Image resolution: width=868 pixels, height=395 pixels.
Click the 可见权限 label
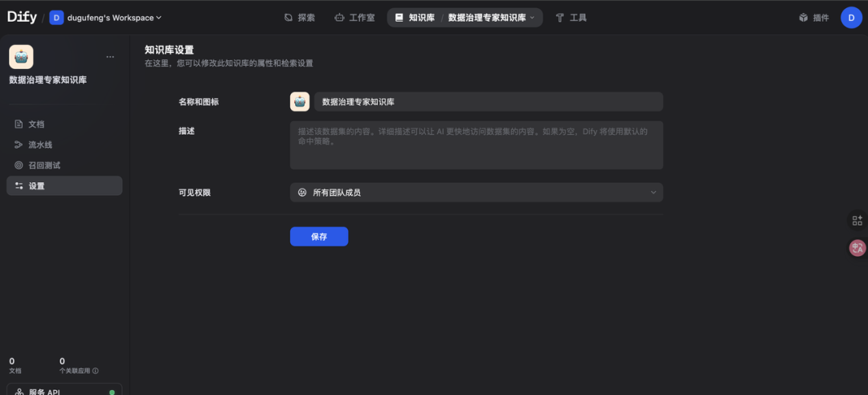tap(194, 193)
